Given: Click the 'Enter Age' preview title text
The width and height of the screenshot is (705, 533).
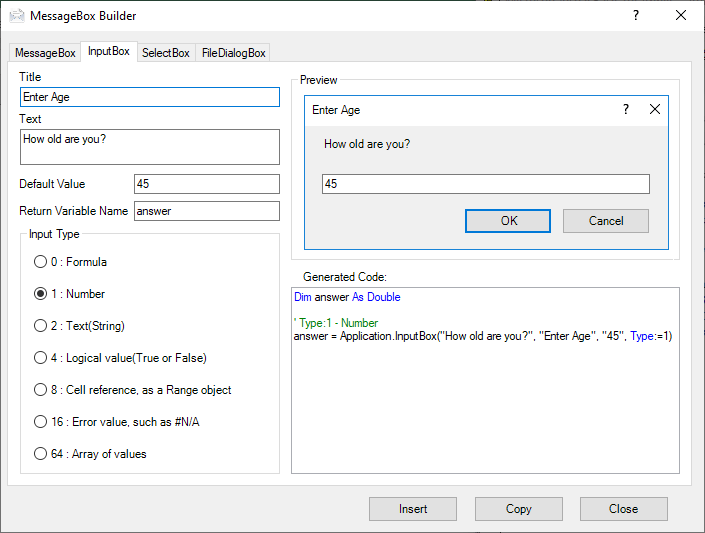Looking at the screenshot, I should 336,110.
